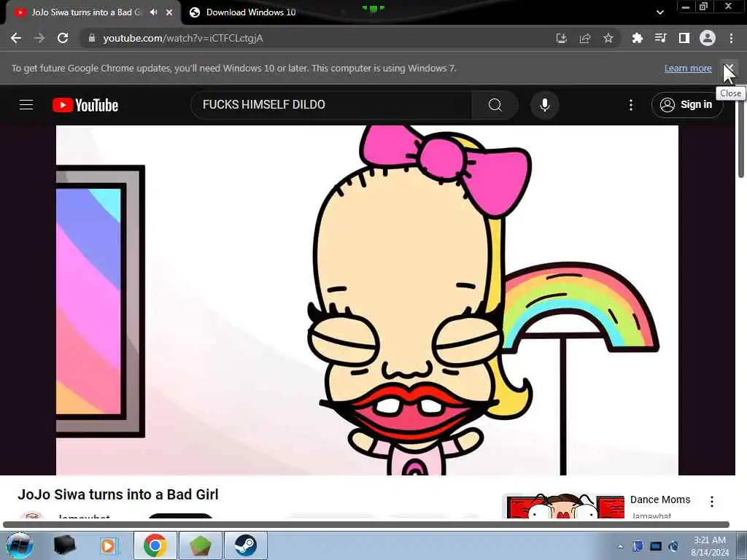
Task: Switch to Chrome in the taskbar
Action: (x=155, y=545)
